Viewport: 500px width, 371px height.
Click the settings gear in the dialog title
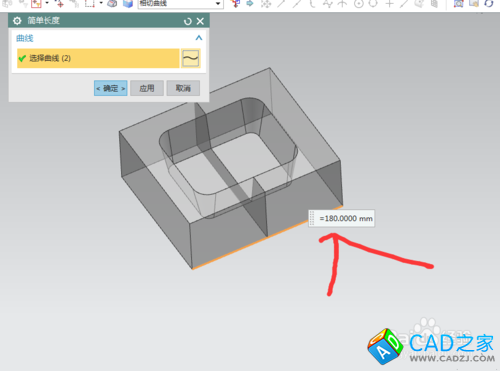click(17, 21)
